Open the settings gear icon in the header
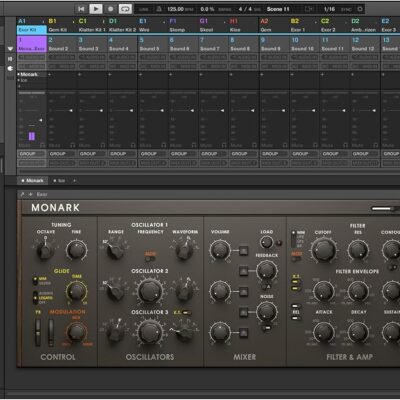Screen dimensions: 400x400 (360, 9)
